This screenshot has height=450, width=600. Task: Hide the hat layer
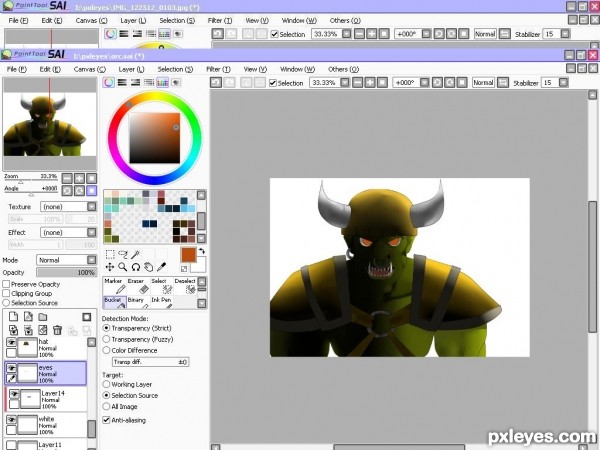point(11,343)
